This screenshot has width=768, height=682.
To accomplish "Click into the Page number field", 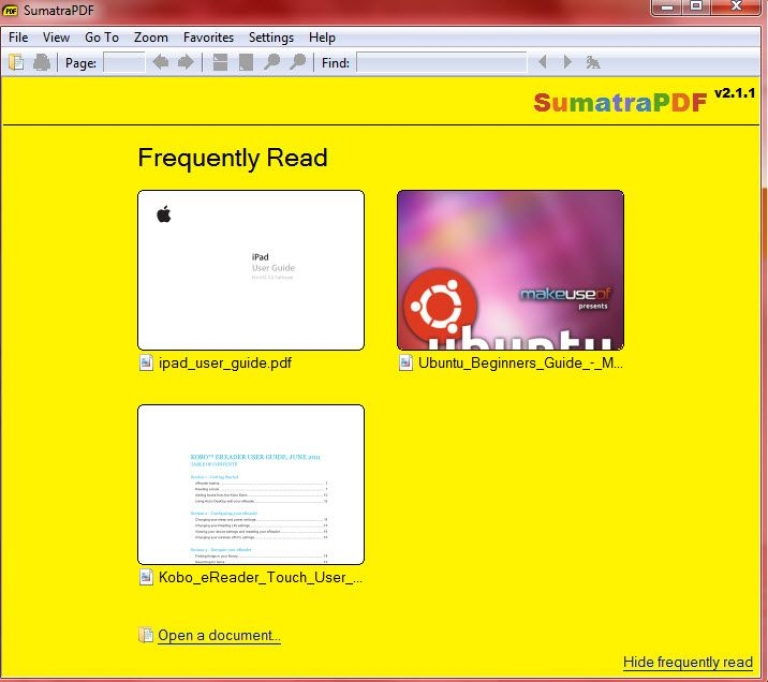I will point(124,63).
